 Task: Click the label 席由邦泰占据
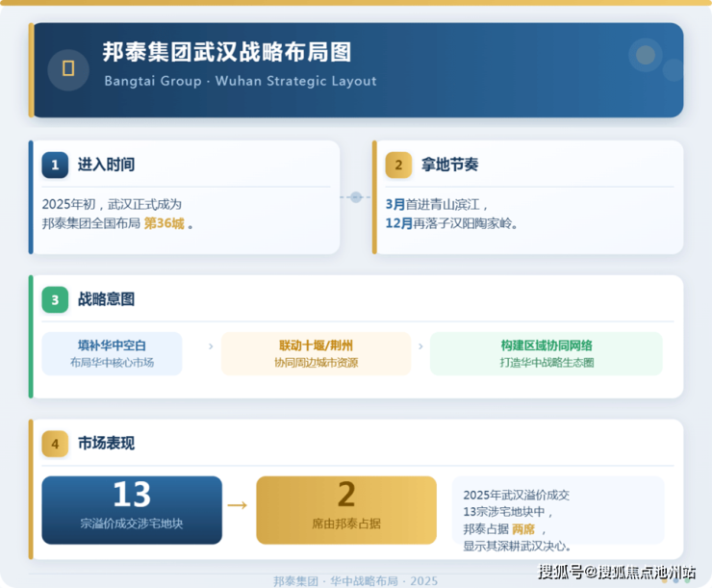coord(346,524)
